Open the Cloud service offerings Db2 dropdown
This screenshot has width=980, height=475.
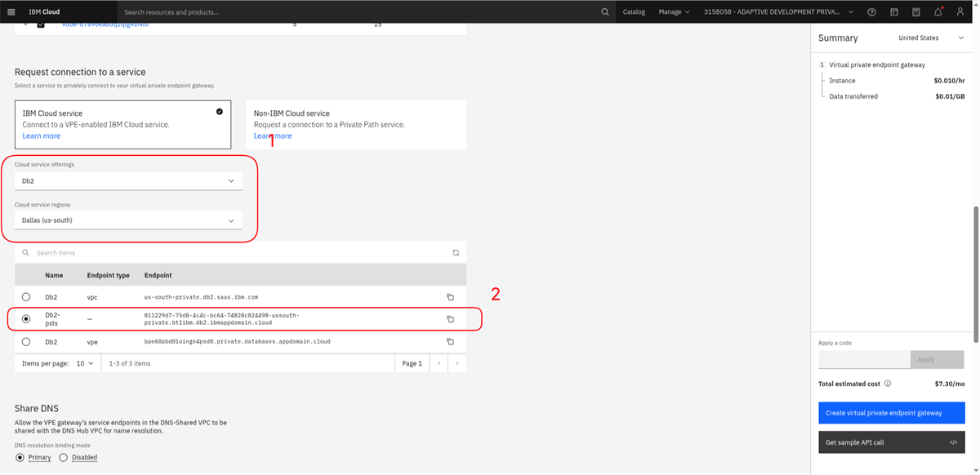pos(128,180)
